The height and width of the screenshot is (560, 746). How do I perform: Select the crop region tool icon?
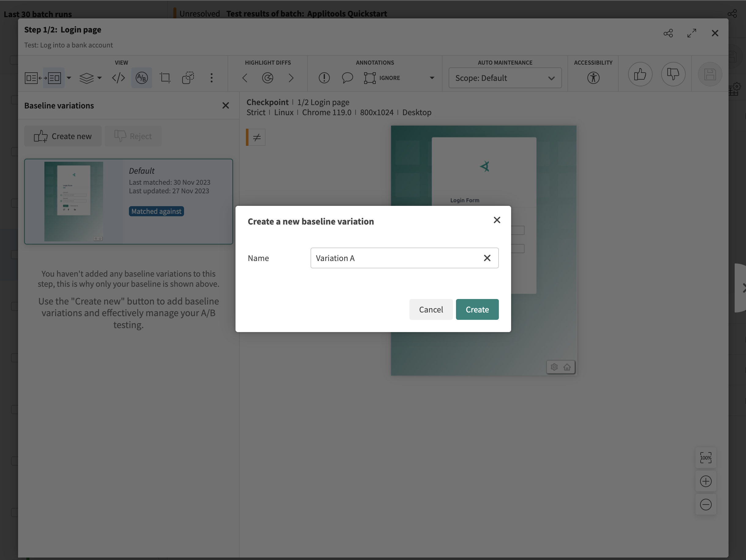pos(165,78)
